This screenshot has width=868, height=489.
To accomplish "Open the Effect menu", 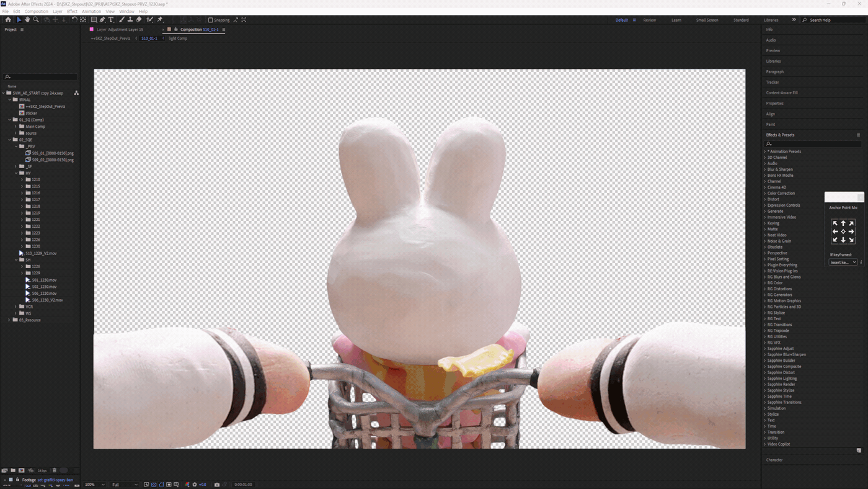I will [72, 11].
